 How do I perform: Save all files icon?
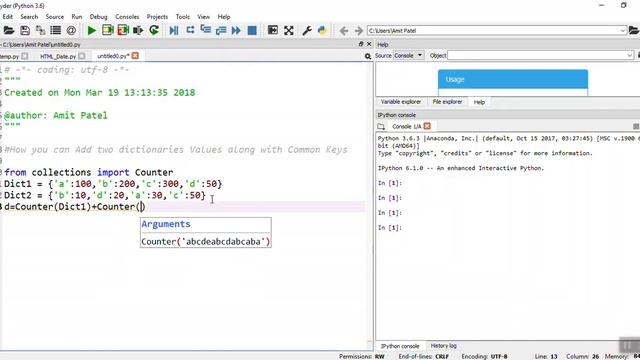tap(40, 30)
